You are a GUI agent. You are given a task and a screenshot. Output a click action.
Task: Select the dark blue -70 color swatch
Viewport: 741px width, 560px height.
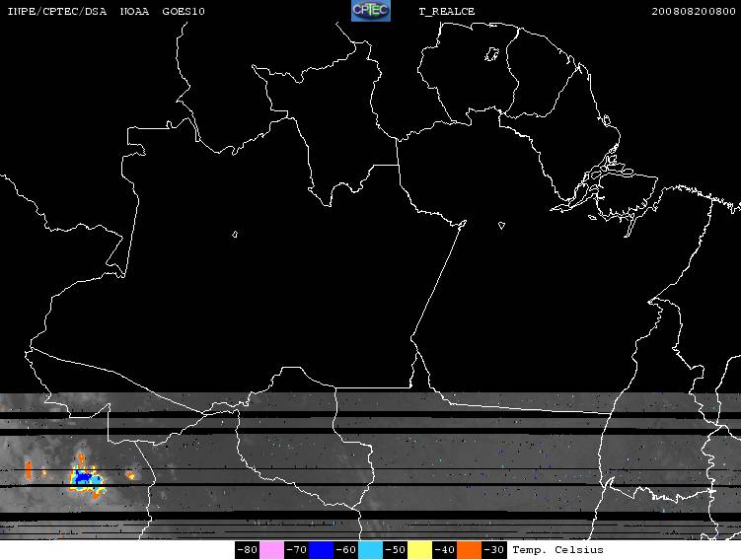(x=321, y=550)
